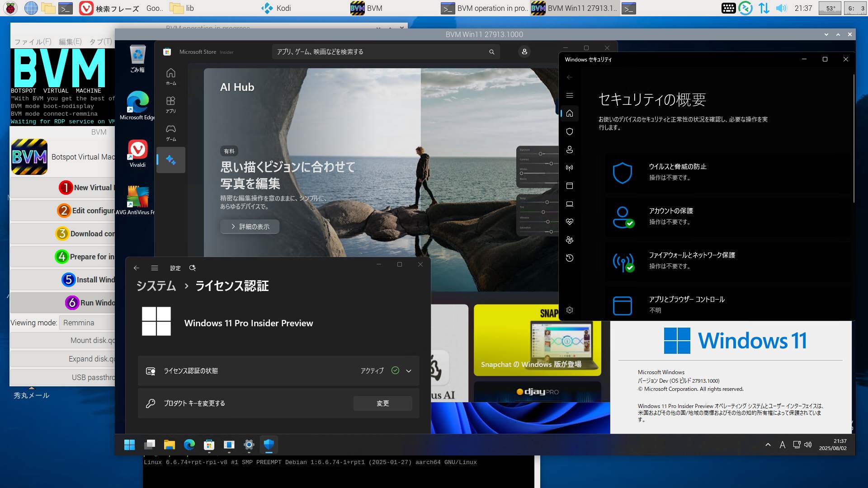Select device health heart icon in sidebar
Image resolution: width=868 pixels, height=488 pixels.
pos(570,222)
